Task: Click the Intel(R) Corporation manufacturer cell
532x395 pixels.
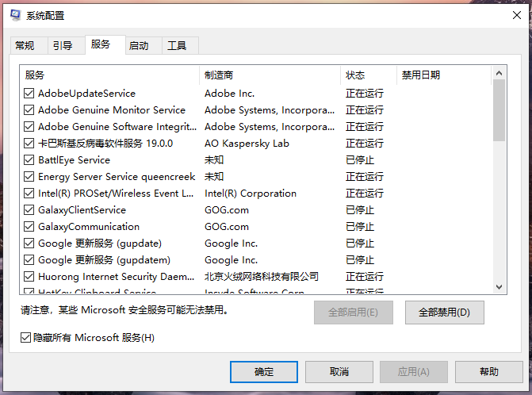Action: pos(251,193)
